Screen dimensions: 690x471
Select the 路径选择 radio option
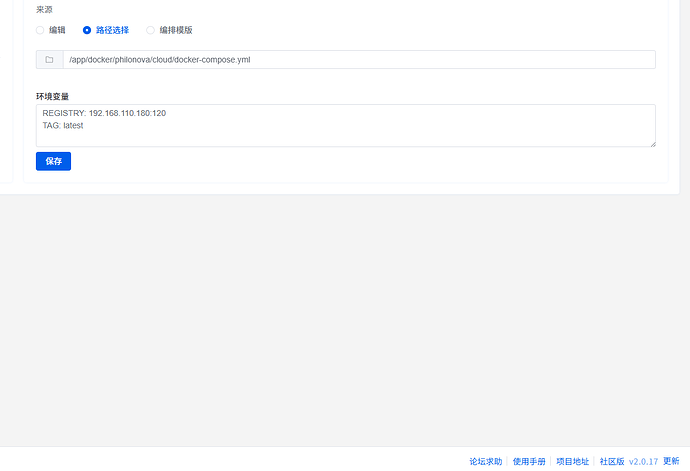pyautogui.click(x=87, y=30)
